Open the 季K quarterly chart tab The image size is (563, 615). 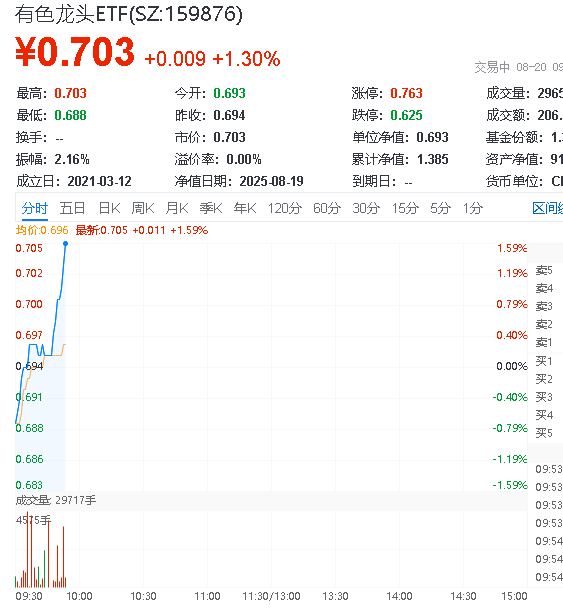point(211,208)
